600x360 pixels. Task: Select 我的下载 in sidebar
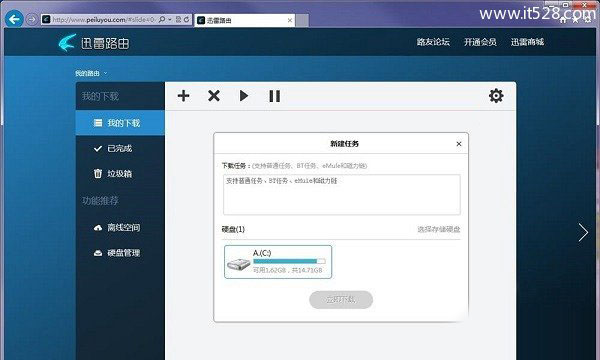coord(120,123)
